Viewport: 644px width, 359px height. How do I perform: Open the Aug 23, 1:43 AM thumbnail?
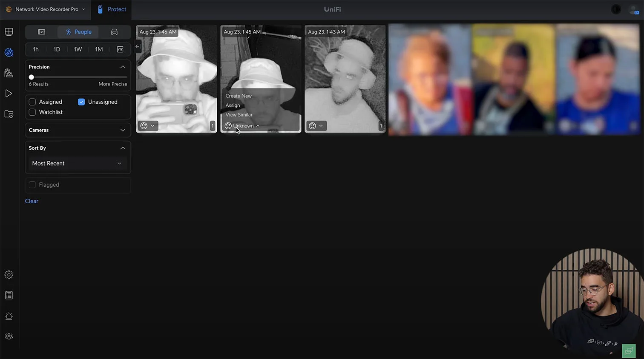[x=345, y=79]
